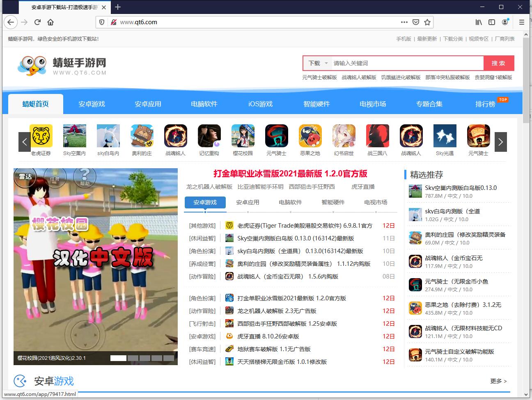Save page to Pocket icon
Image resolution: width=532 pixels, height=400 pixels.
point(416,22)
